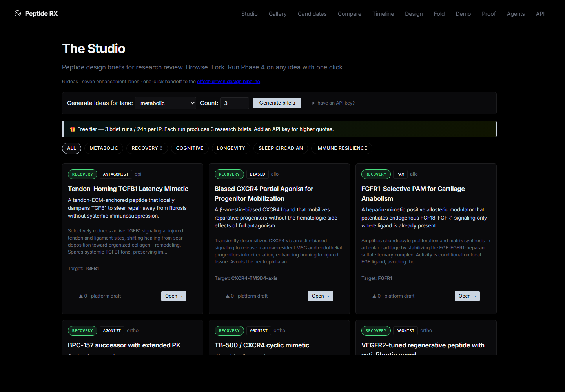
Task: Click the FGFR1-Selective PAM for Cartilage Anabolism title
Action: (413, 194)
